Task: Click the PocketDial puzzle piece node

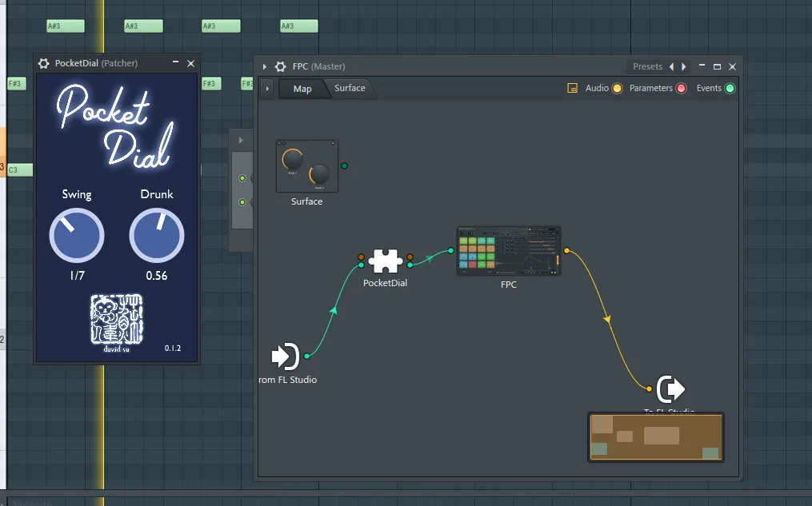Action: pos(386,261)
